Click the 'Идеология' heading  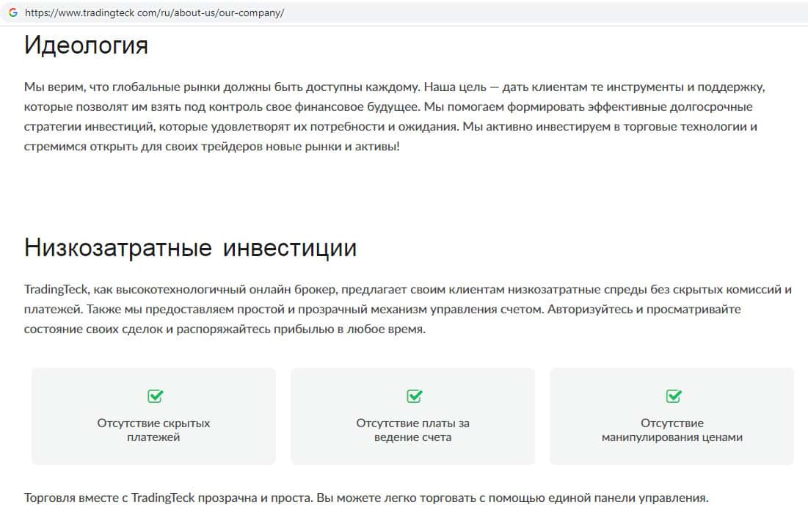pos(86,45)
